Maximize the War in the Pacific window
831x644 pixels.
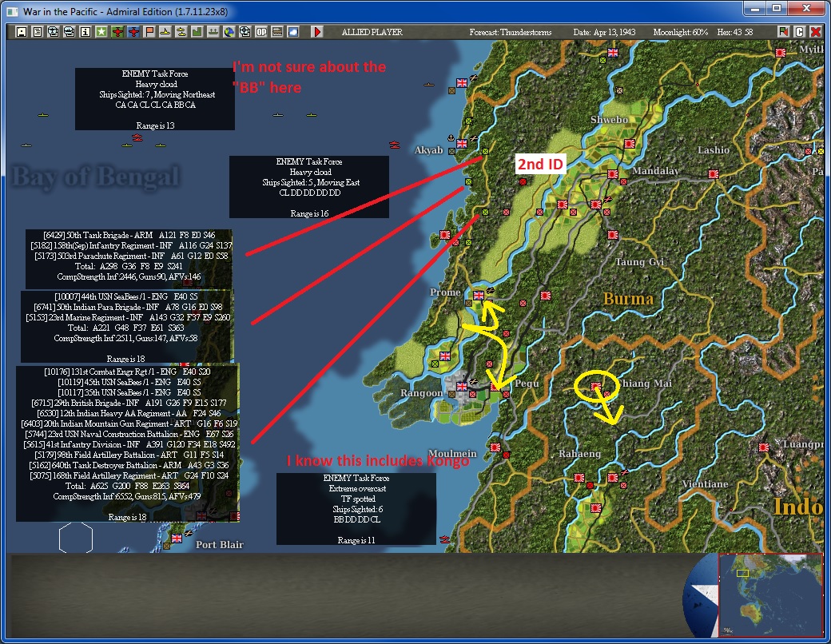click(777, 9)
